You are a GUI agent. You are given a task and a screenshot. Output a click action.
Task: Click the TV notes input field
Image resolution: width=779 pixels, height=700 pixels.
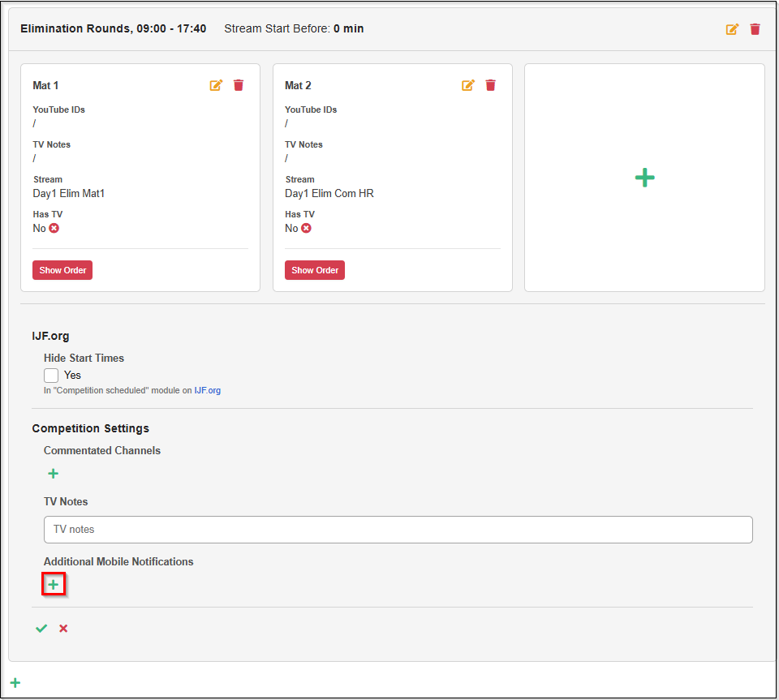click(x=398, y=530)
